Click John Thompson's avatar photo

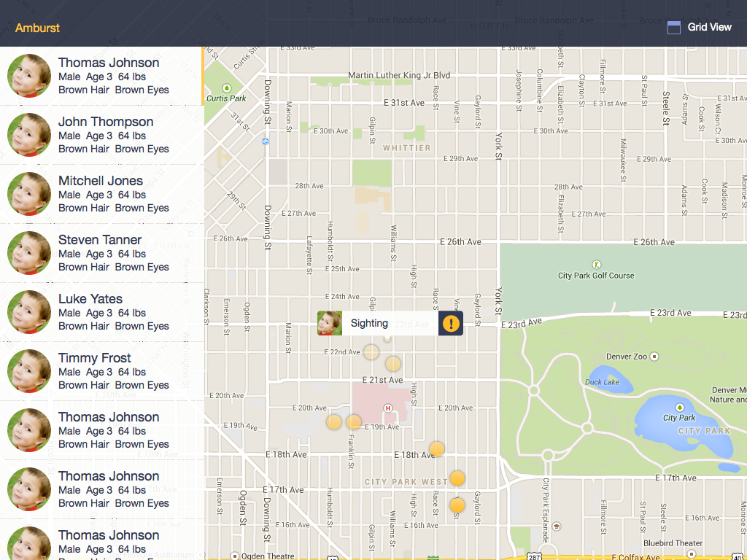[x=29, y=135]
